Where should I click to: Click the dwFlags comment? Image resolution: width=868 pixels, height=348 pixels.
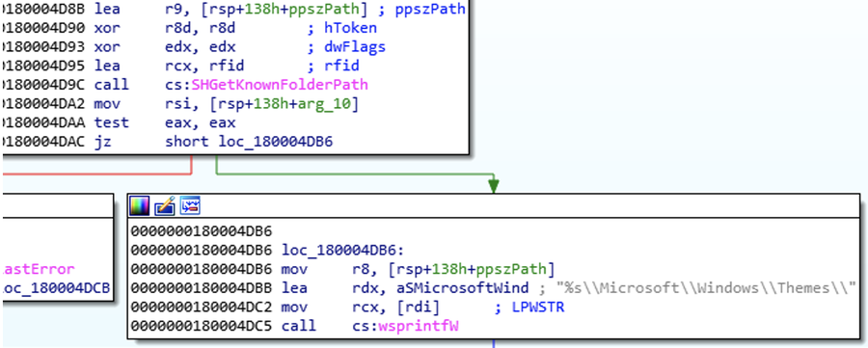tap(355, 47)
